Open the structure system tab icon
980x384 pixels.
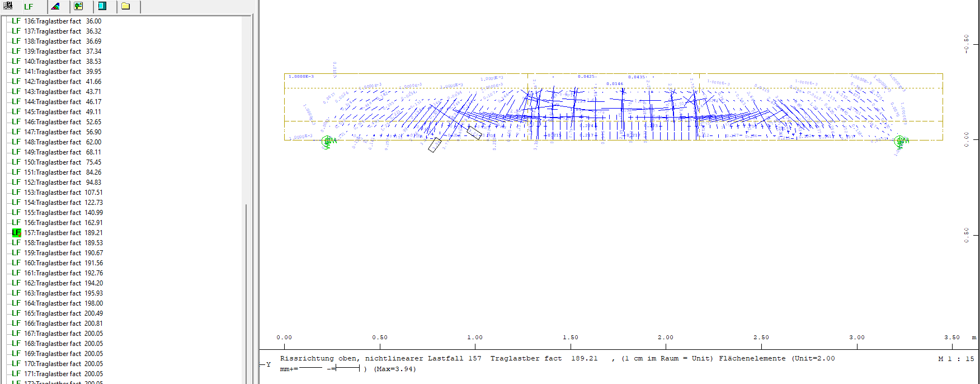pyautogui.click(x=8, y=6)
